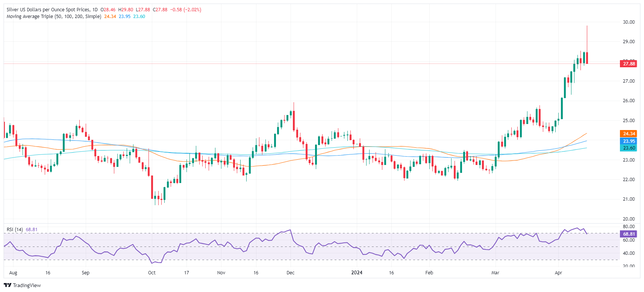This screenshot has height=292, width=644.
Task: Select the 1D interval label
Action: (x=95, y=10)
